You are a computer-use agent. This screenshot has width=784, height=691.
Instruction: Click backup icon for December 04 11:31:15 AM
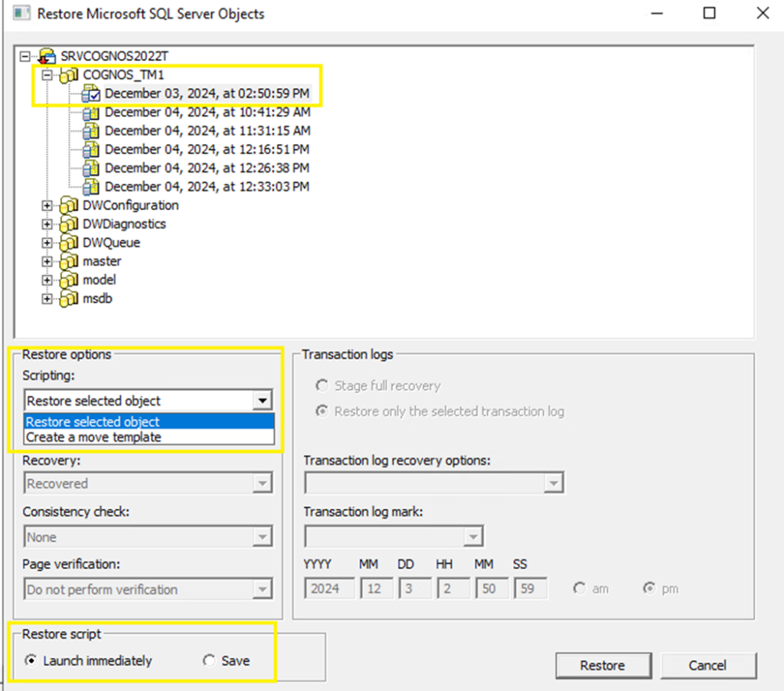[91, 131]
